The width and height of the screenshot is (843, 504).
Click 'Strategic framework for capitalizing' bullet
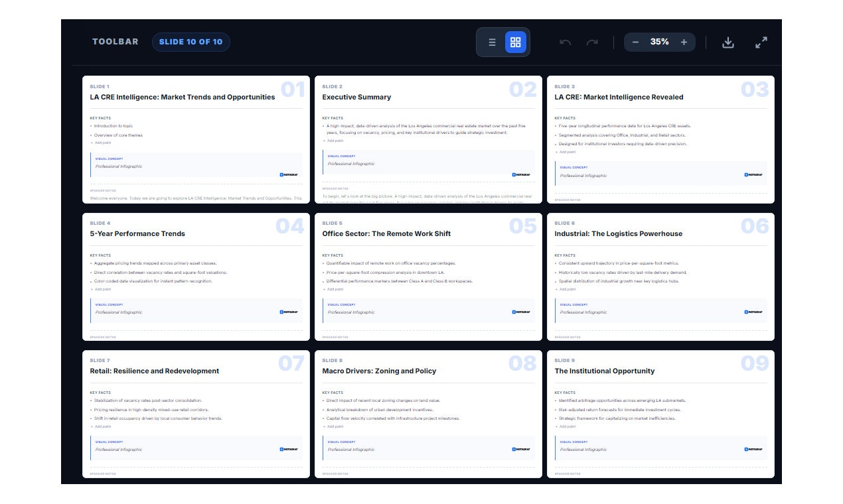(x=617, y=418)
